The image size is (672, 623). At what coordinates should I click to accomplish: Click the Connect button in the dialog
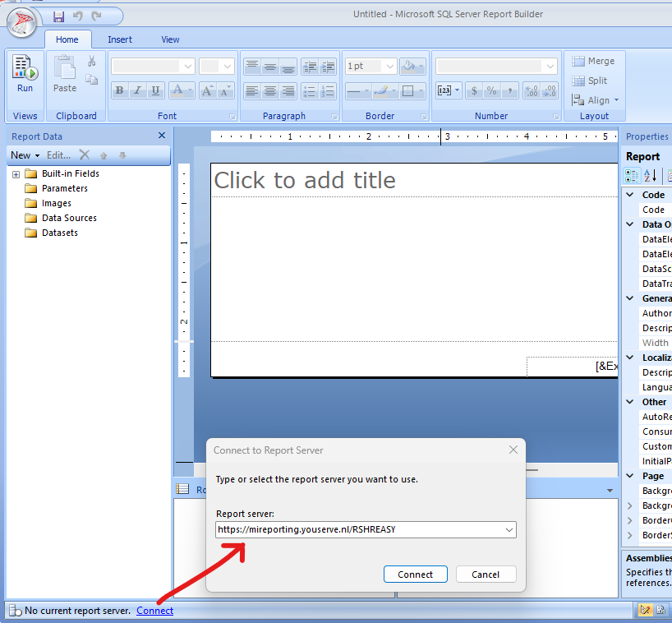click(416, 575)
